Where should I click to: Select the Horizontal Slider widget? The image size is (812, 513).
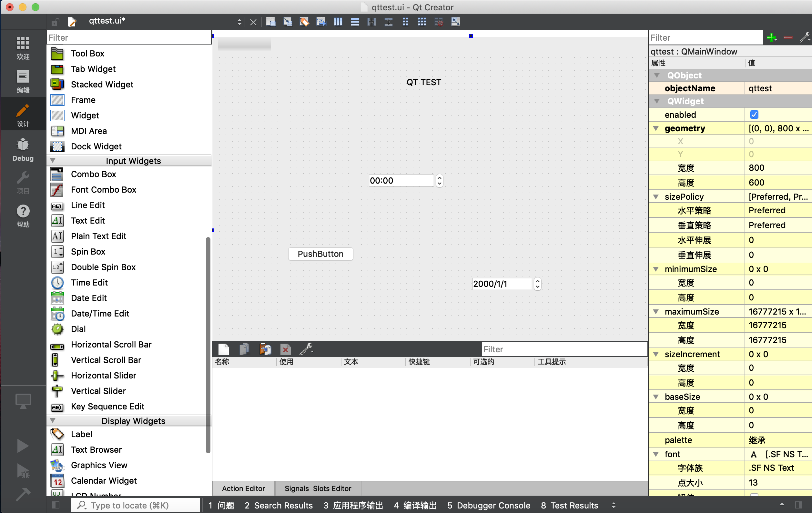tap(103, 375)
